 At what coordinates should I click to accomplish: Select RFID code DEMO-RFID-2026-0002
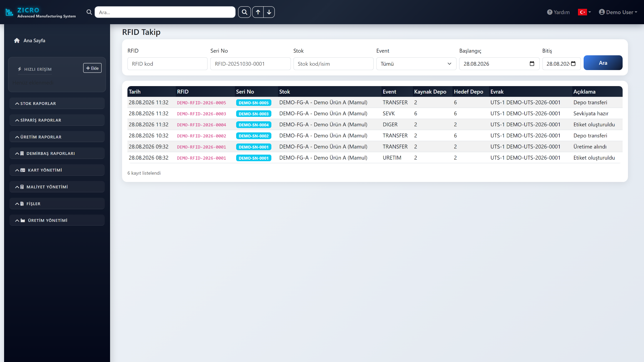pos(202,136)
